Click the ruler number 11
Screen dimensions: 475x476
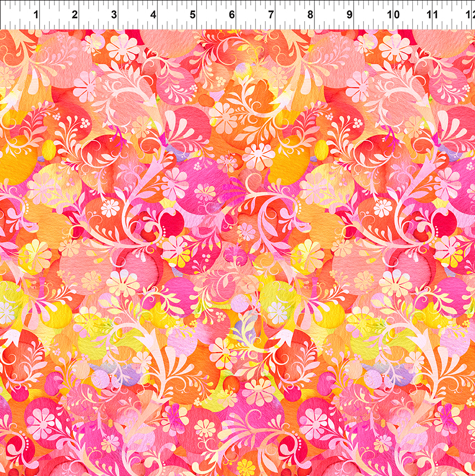coord(432,14)
